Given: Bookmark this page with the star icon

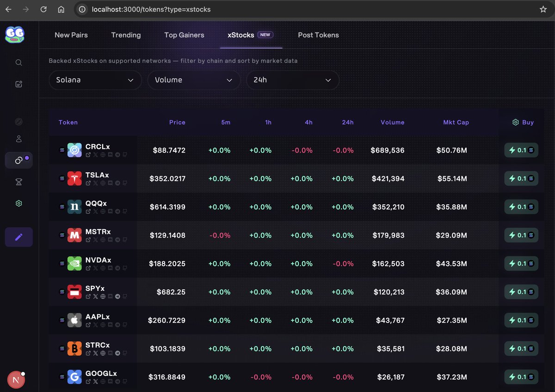Looking at the screenshot, I should (x=544, y=9).
